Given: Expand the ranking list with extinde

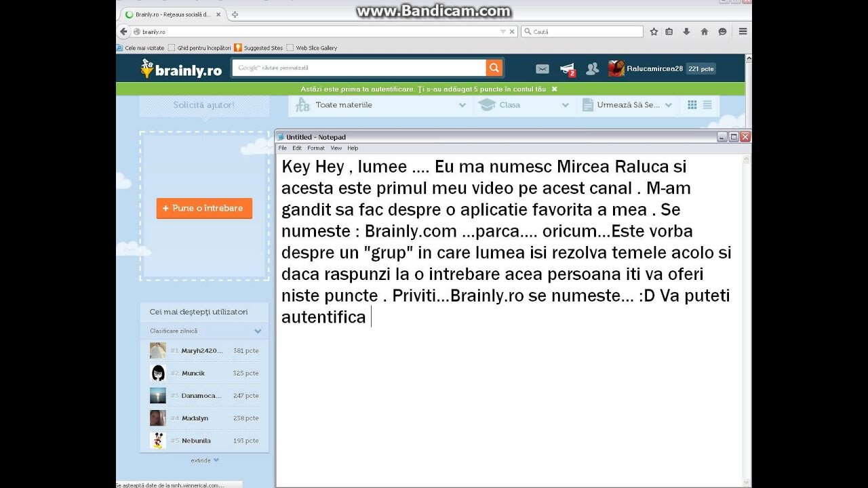Looking at the screenshot, I should [205, 460].
